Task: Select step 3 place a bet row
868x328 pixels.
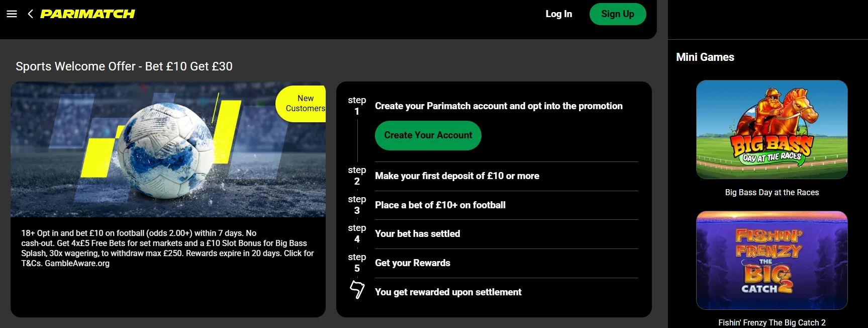Action: click(440, 205)
